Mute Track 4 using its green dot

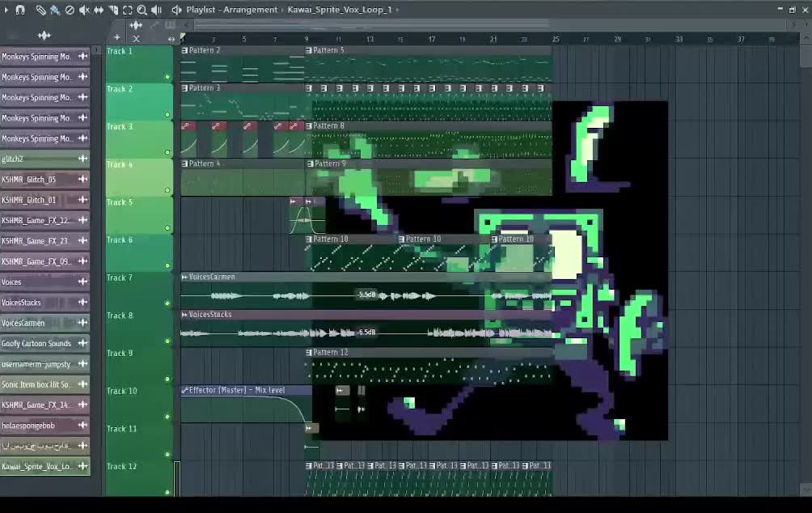[167, 190]
